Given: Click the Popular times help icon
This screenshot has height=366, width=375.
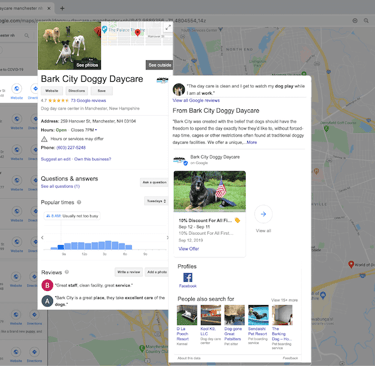Looking at the screenshot, I should pos(79,202).
